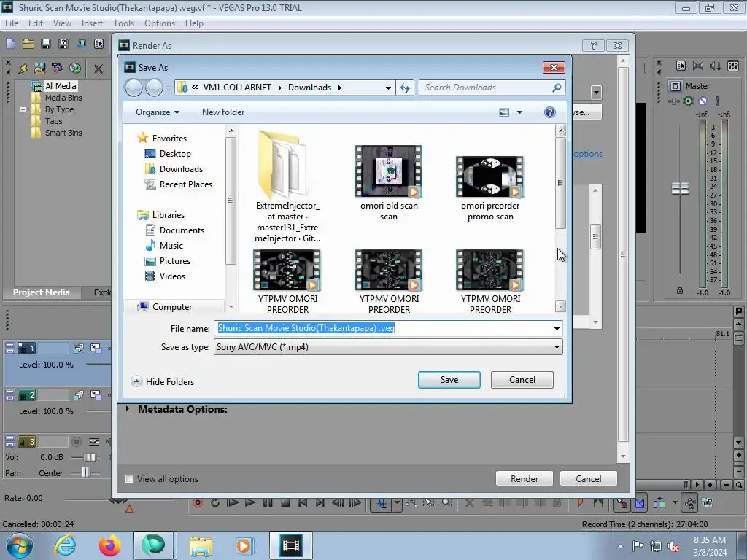Click the mixer Downmix Output icon
747x560 pixels.
pos(698,66)
